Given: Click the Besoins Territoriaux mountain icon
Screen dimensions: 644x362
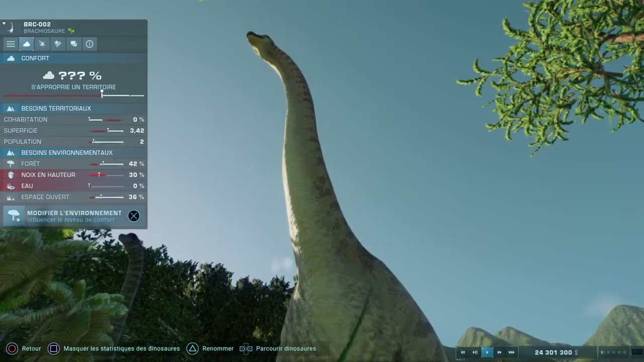Looking at the screenshot, I should [11, 109].
